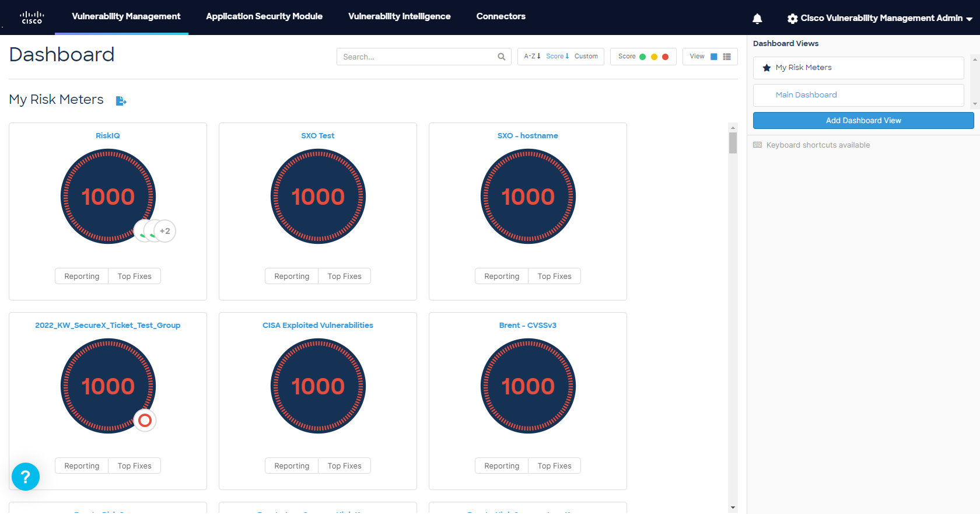
Task: Open SXO - hostname meter title
Action: [x=528, y=136]
